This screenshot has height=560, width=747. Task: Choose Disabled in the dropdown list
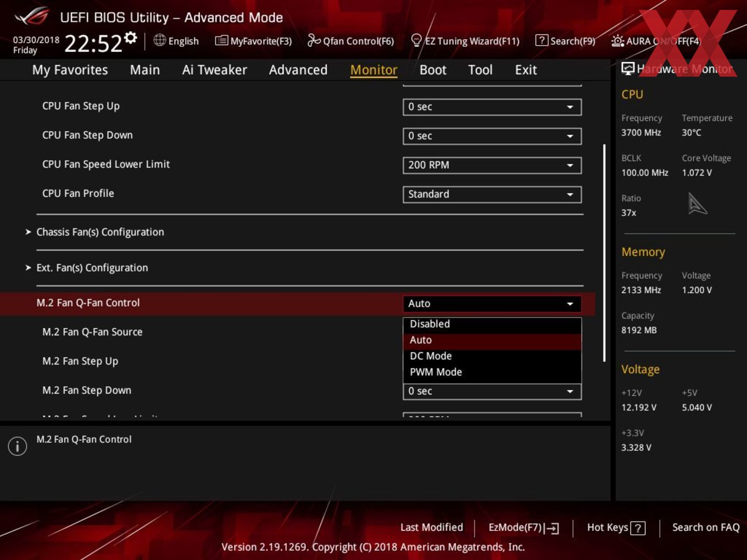(x=492, y=324)
